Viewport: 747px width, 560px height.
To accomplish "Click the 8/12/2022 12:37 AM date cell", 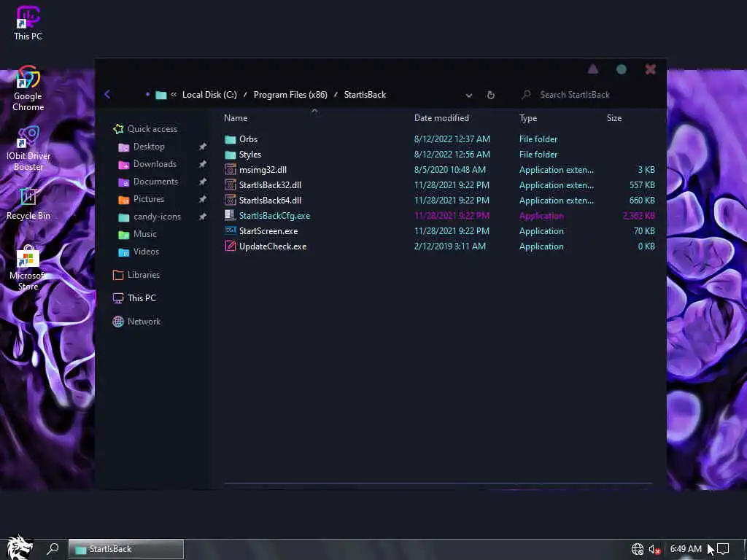I will pos(452,139).
